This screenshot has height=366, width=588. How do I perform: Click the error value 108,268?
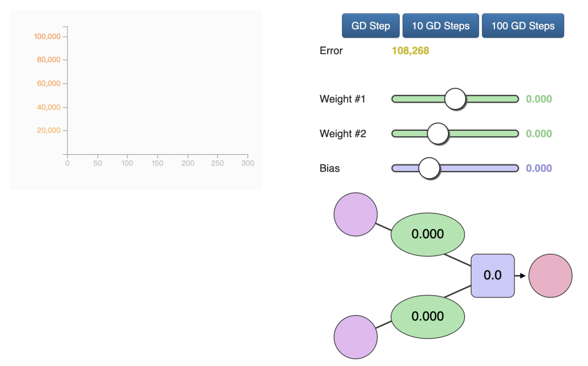coord(411,51)
